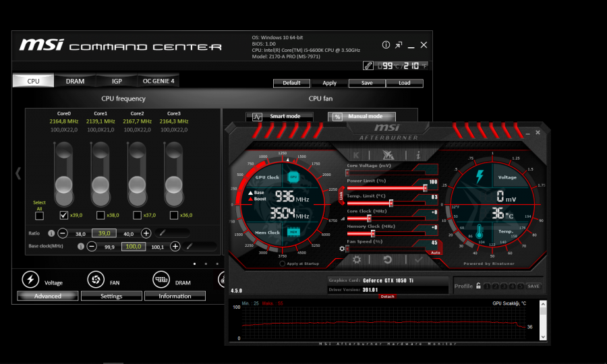
Task: Go to the previous page with left chevron
Action: (18, 173)
